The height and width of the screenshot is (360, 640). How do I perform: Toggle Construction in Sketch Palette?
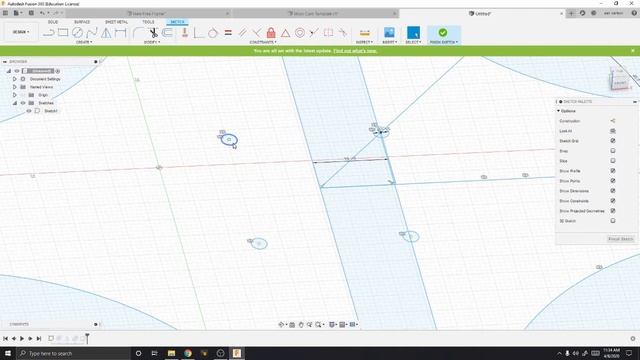pos(613,121)
